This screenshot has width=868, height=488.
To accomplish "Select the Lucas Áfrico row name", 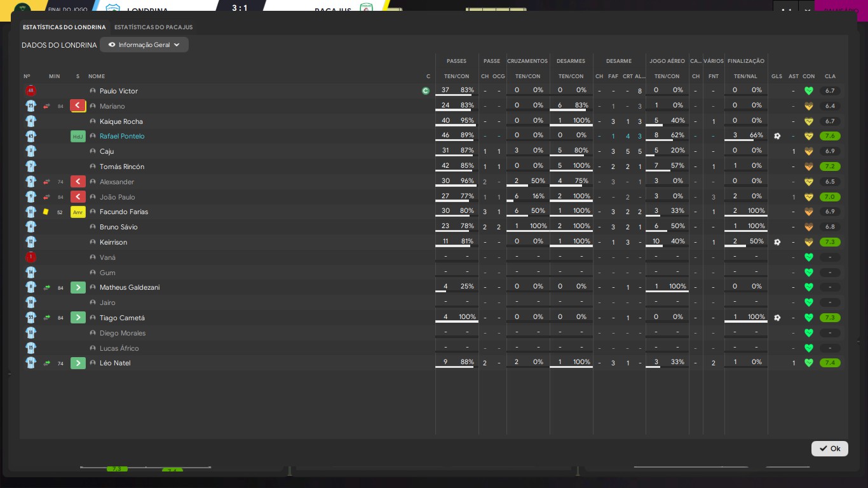I will [x=119, y=348].
